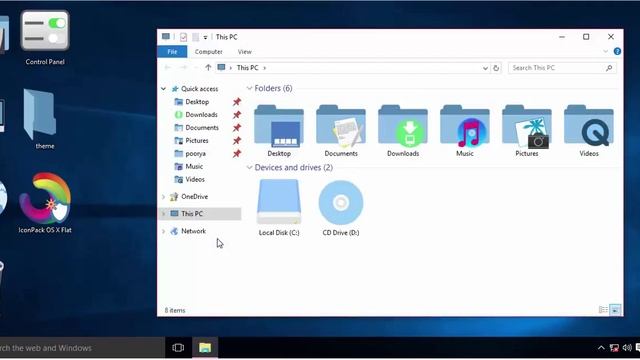Open the network tray icon
The image size is (640, 360).
coord(614,348)
